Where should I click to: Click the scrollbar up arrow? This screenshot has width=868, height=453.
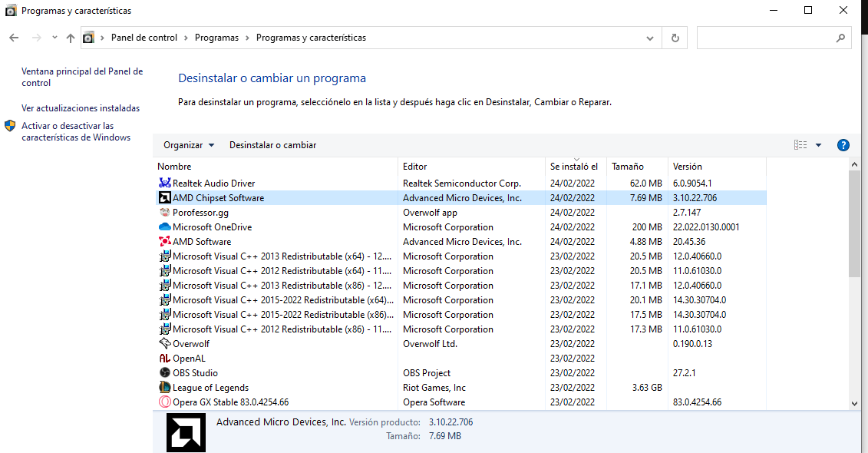click(854, 164)
